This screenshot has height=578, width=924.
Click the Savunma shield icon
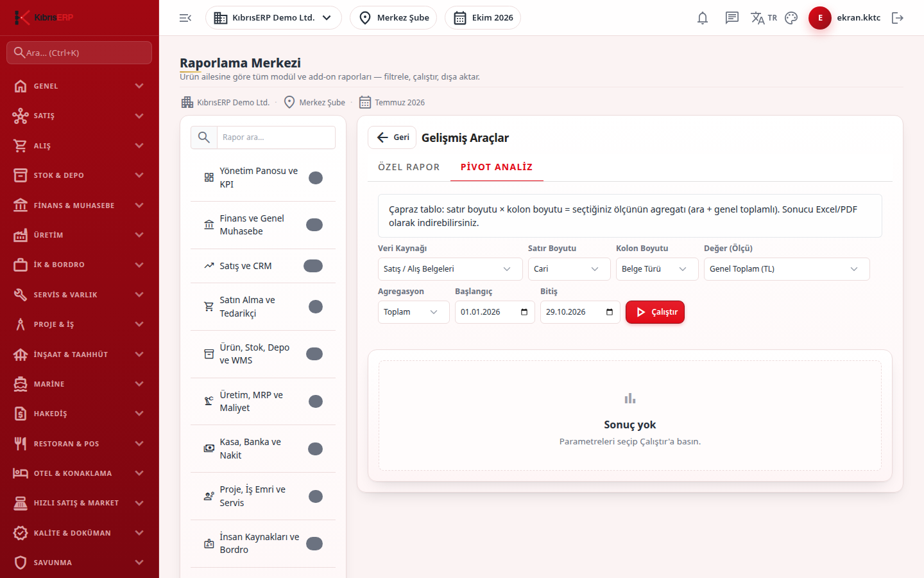(x=21, y=563)
